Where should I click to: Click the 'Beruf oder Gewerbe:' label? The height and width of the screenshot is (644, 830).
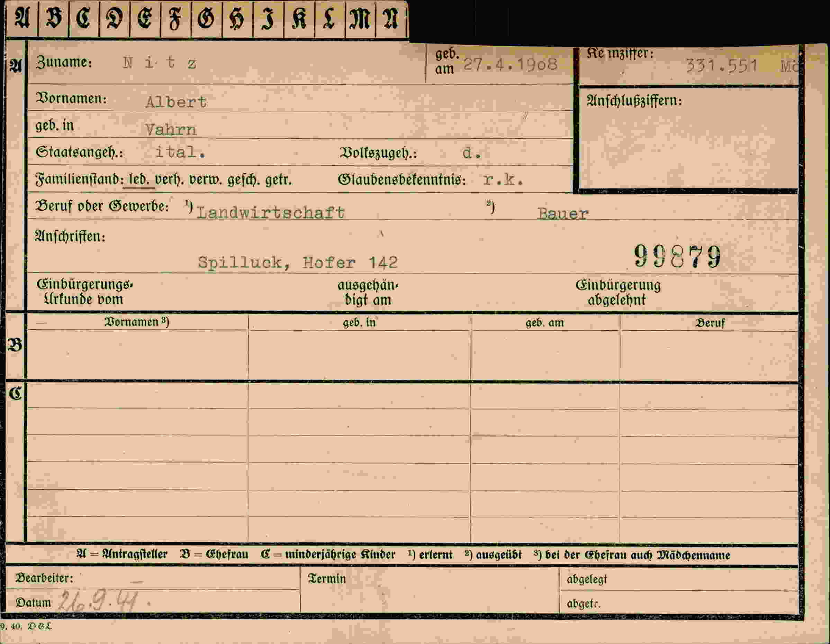pos(102,206)
